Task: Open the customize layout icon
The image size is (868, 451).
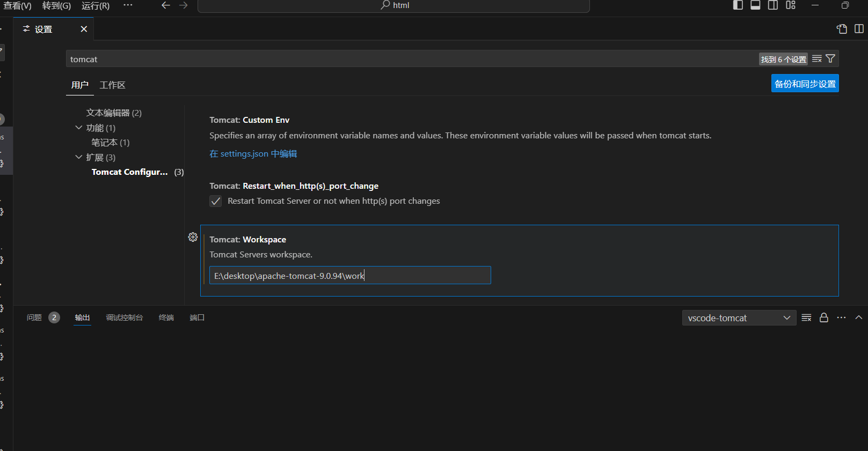Action: (x=791, y=5)
